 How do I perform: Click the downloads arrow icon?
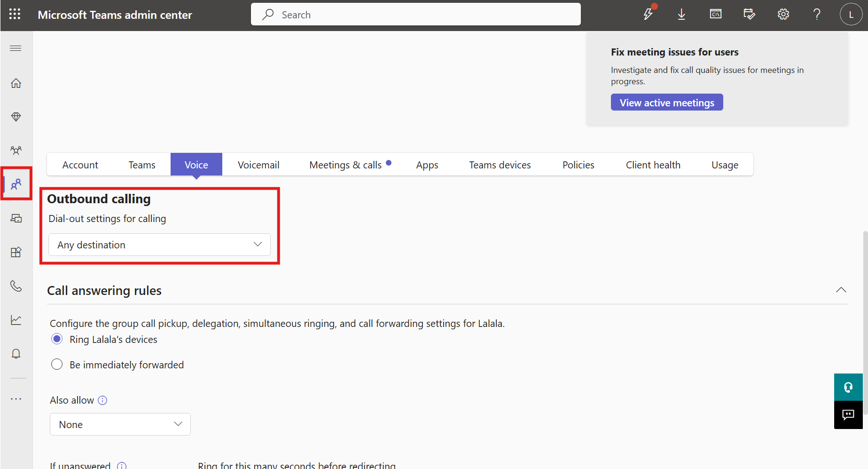[681, 15]
